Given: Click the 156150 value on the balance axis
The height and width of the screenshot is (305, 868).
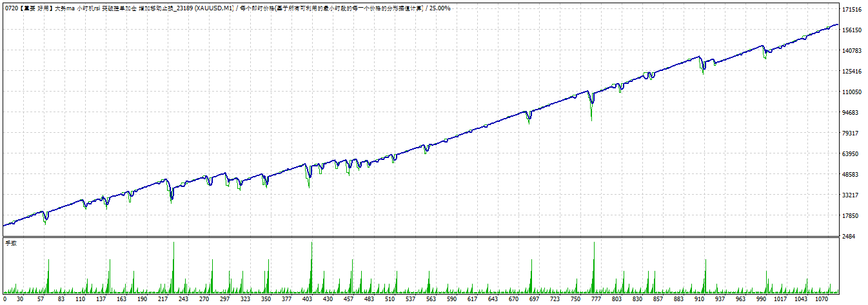Looking at the screenshot, I should click(x=853, y=30).
